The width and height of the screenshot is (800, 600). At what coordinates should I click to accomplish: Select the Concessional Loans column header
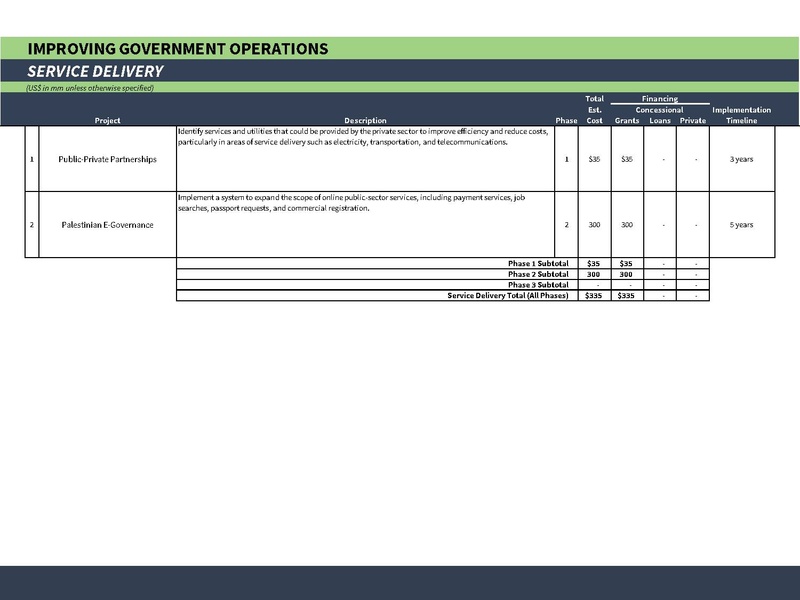(x=660, y=116)
